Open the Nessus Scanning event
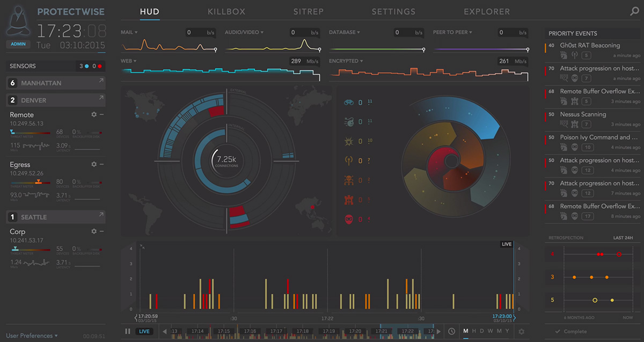Viewport: 644px width, 342px height. click(583, 114)
